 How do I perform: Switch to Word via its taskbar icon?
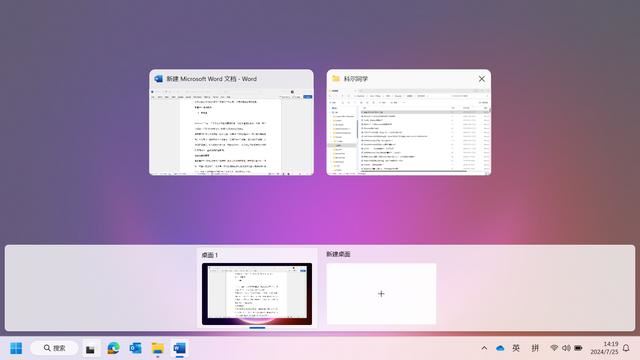(180, 348)
